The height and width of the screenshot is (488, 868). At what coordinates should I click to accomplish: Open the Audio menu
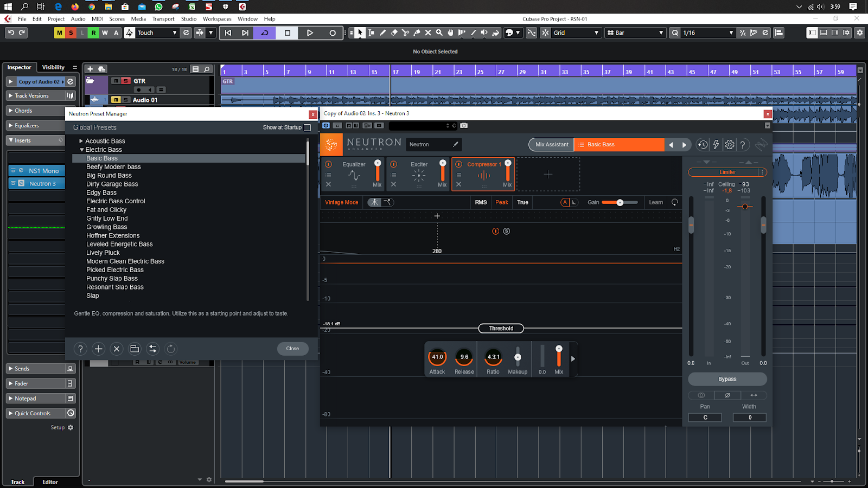point(78,18)
